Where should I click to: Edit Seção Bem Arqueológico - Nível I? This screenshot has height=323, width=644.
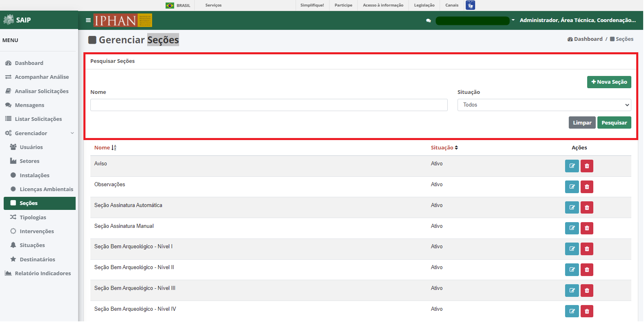[x=572, y=249]
